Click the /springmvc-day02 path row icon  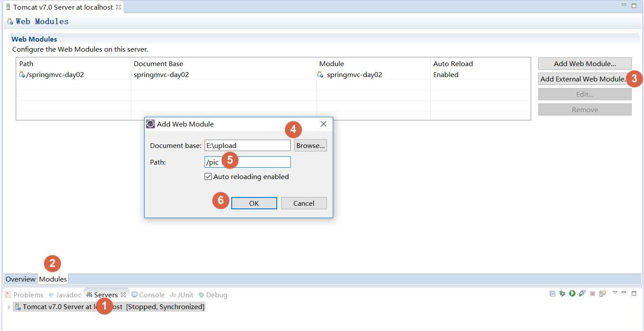(x=22, y=74)
